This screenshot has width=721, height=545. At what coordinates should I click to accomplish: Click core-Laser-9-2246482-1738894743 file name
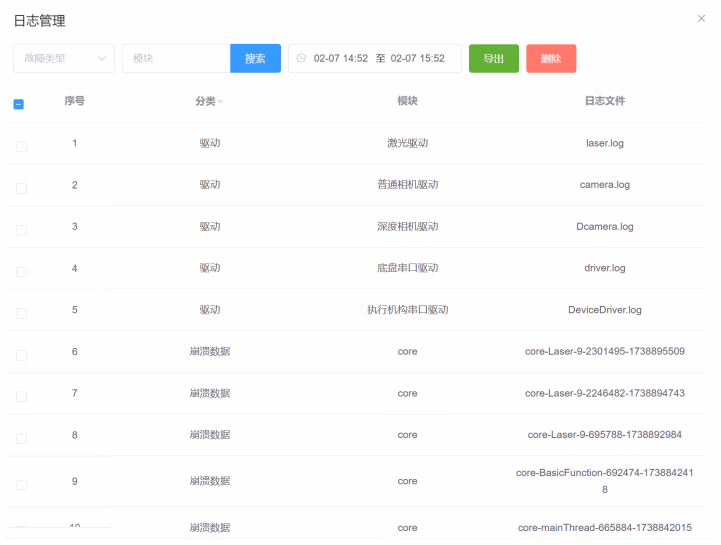coord(605,393)
